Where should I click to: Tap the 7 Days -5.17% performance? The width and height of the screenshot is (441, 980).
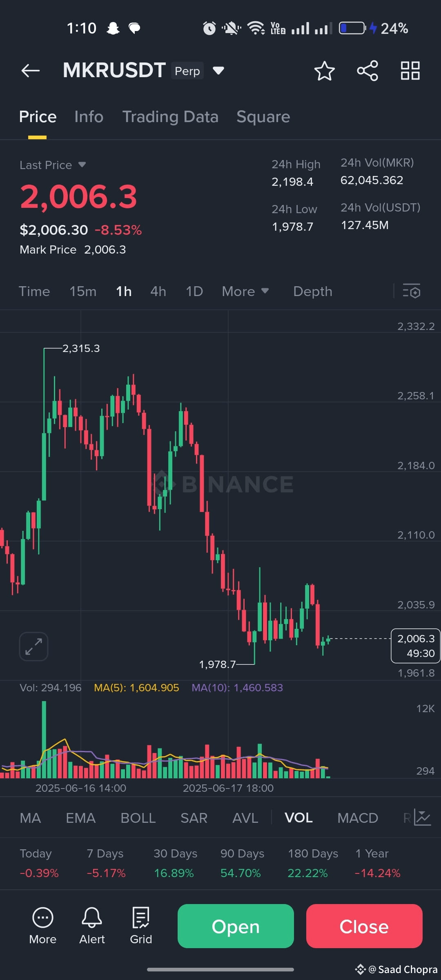pyautogui.click(x=106, y=863)
